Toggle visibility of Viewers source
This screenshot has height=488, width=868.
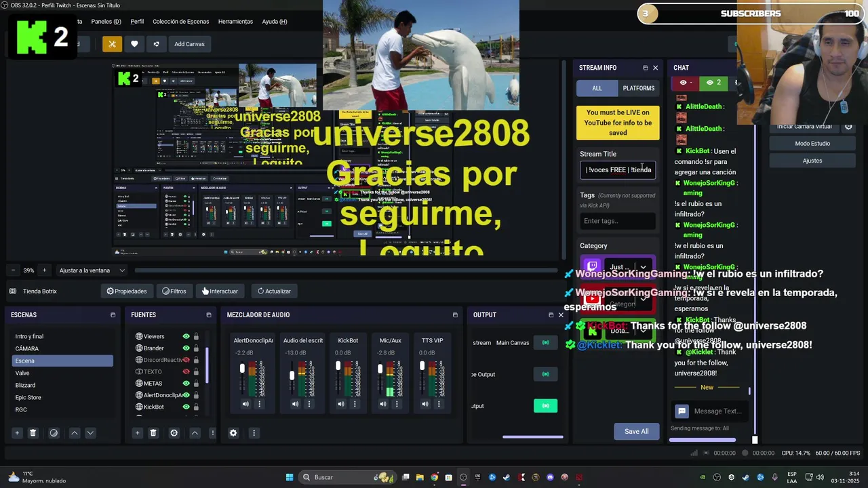[186, 336]
